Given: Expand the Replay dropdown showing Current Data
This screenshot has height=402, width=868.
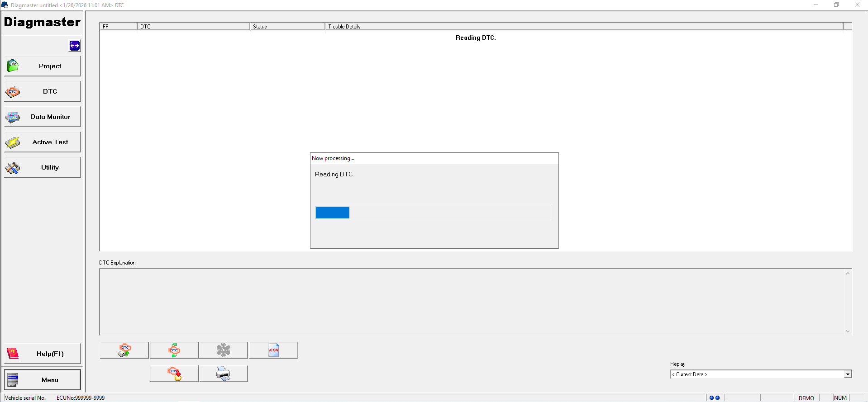Looking at the screenshot, I should tap(848, 374).
